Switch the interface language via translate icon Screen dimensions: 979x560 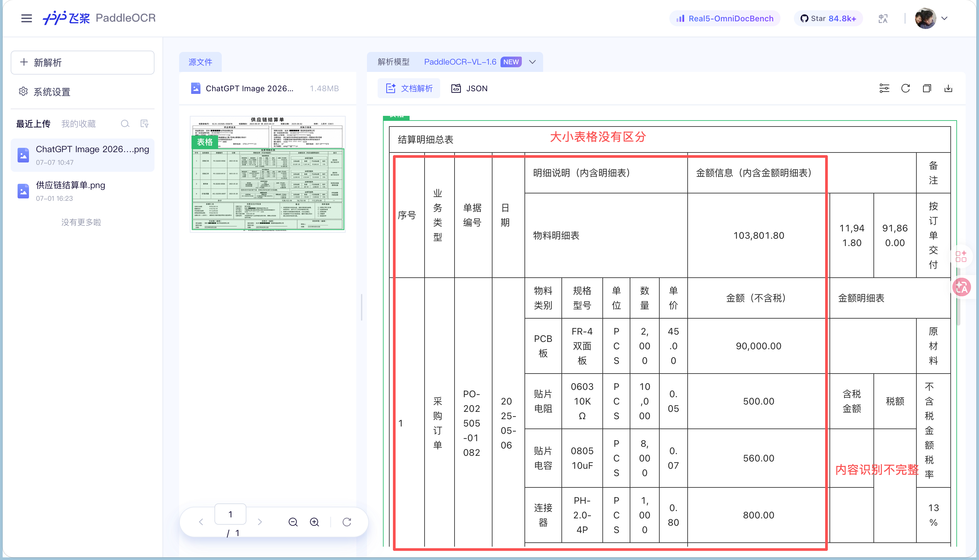tap(883, 18)
